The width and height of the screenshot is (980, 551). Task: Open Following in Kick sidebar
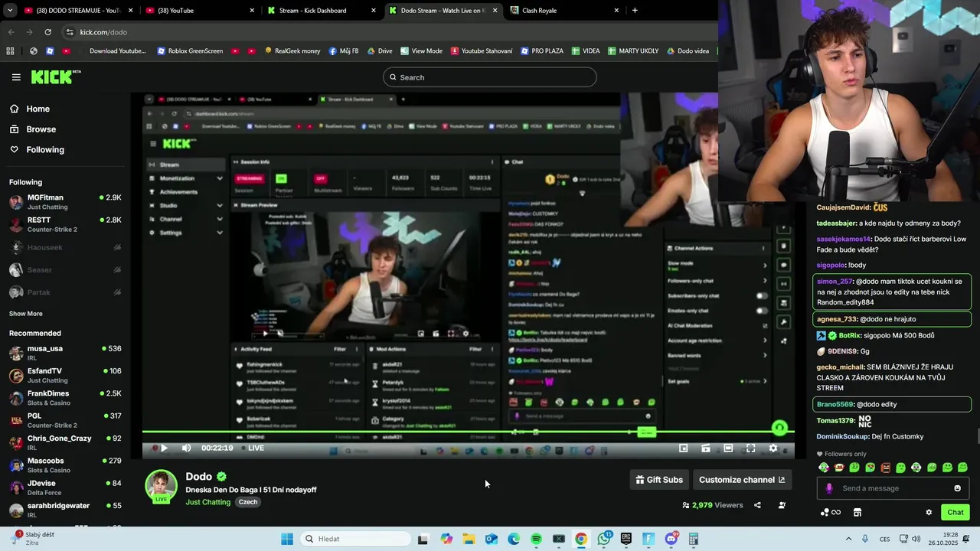pos(38,150)
